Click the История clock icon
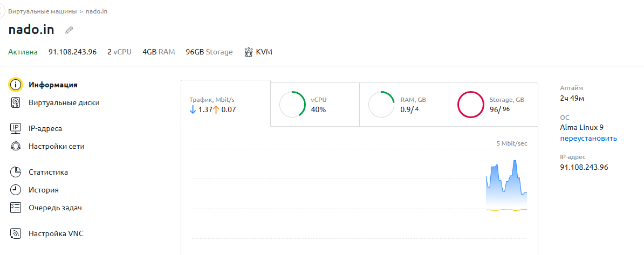The image size is (644, 255). click(x=16, y=190)
